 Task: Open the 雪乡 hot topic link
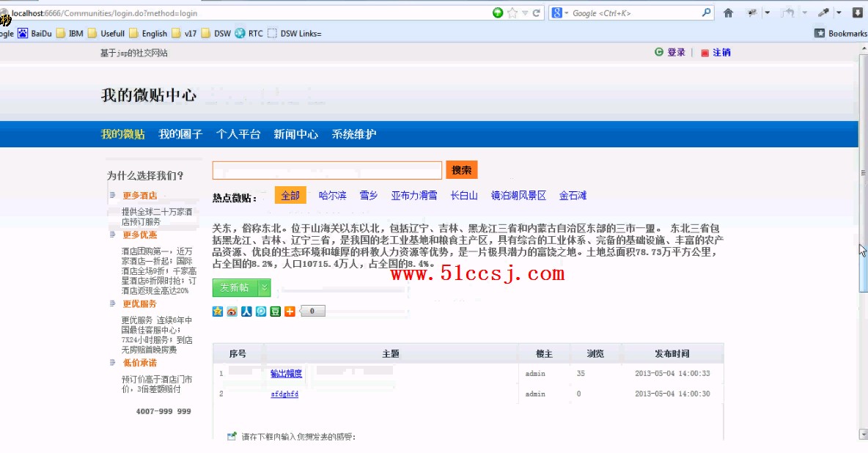[x=369, y=196]
